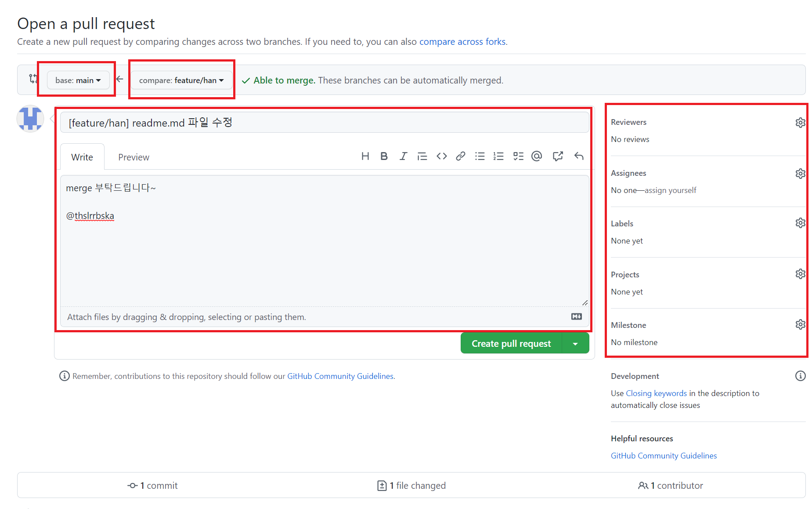Click the compare branches icon
The height and width of the screenshot is (509, 812).
pos(33,79)
